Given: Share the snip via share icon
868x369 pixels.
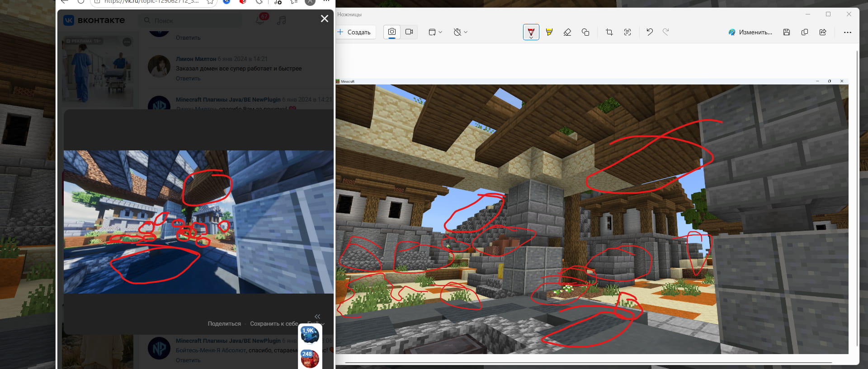Looking at the screenshot, I should (823, 32).
